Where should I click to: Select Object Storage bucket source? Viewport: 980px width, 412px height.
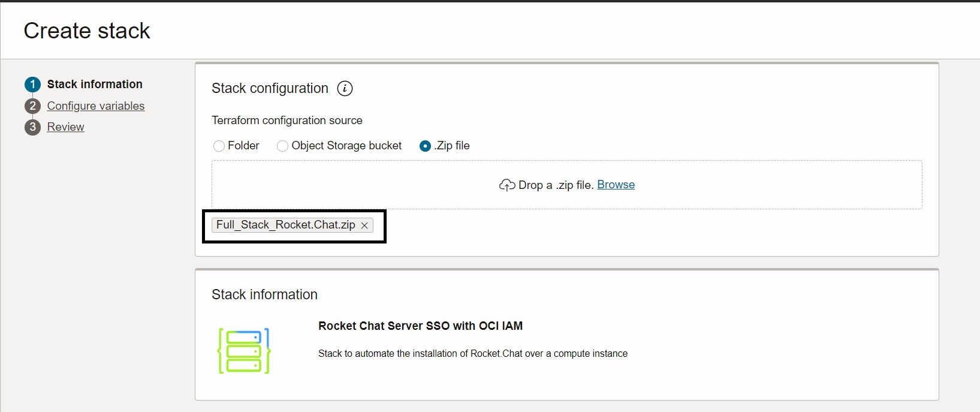[x=282, y=146]
